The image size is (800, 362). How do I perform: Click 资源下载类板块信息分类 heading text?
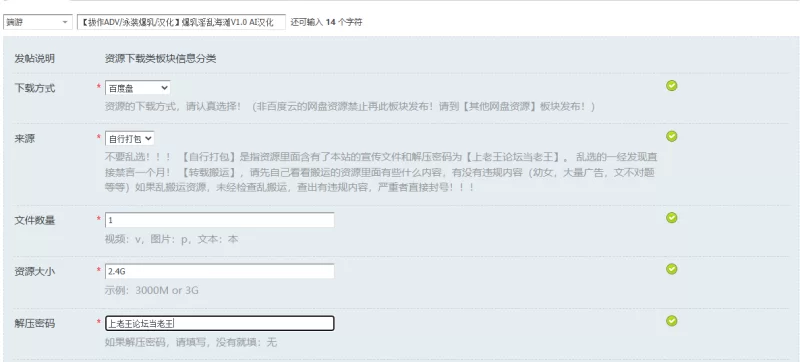(x=160, y=59)
